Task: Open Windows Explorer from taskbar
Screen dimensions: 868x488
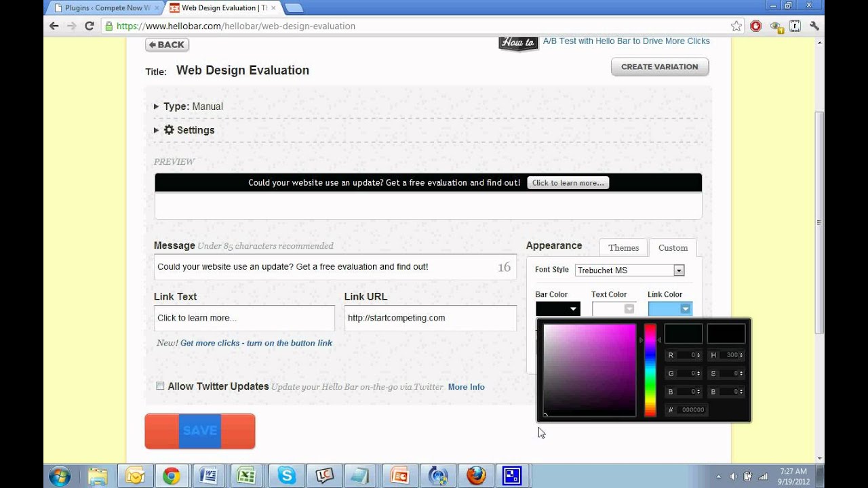Action: tap(98, 476)
